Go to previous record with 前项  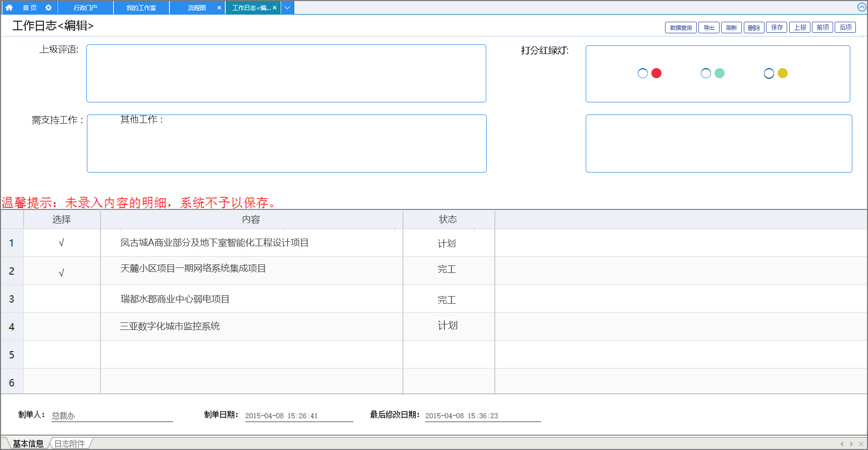[823, 27]
